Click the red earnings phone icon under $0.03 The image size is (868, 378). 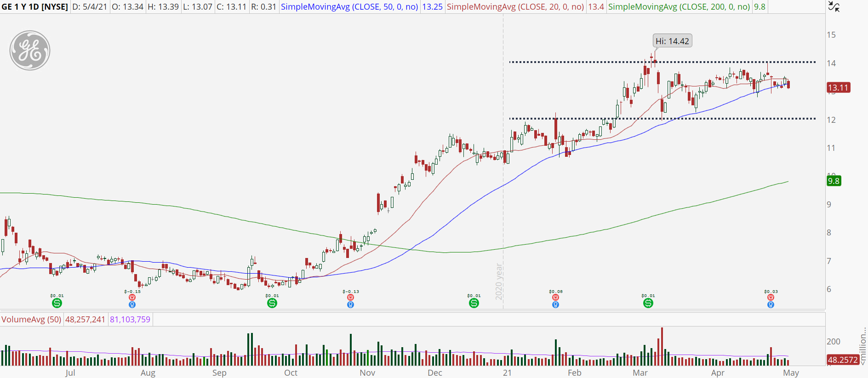(771, 298)
